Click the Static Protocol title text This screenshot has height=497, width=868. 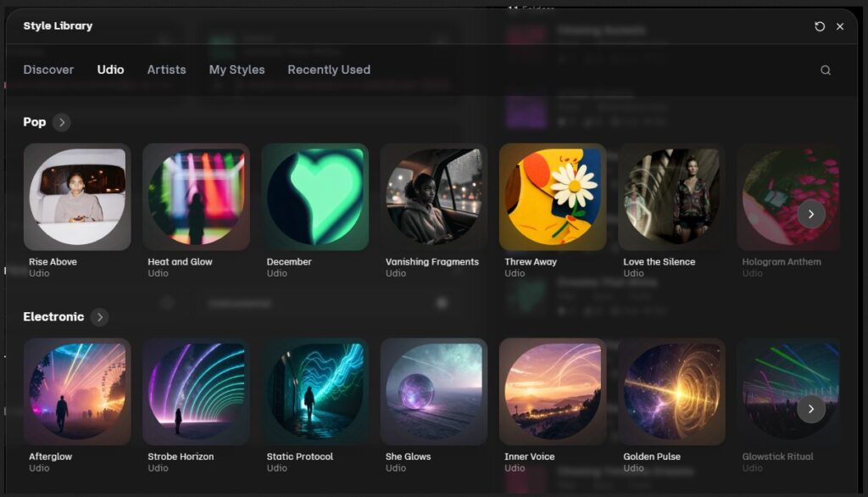pyautogui.click(x=299, y=456)
